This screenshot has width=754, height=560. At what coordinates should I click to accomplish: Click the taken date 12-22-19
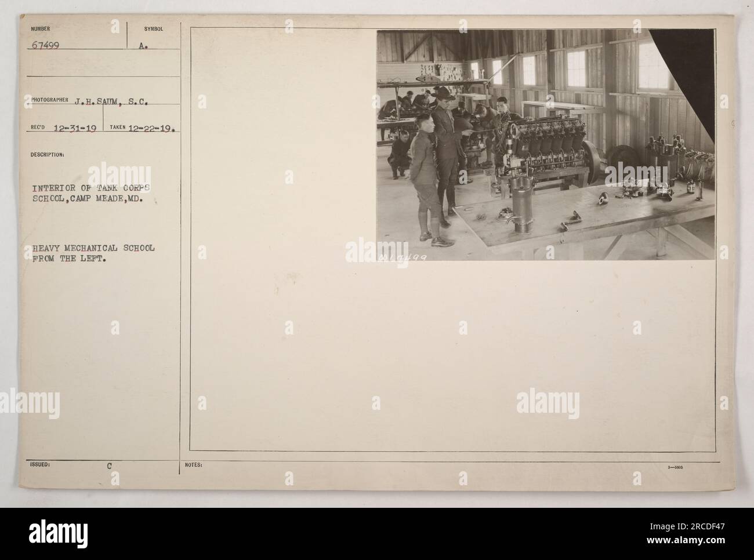153,128
